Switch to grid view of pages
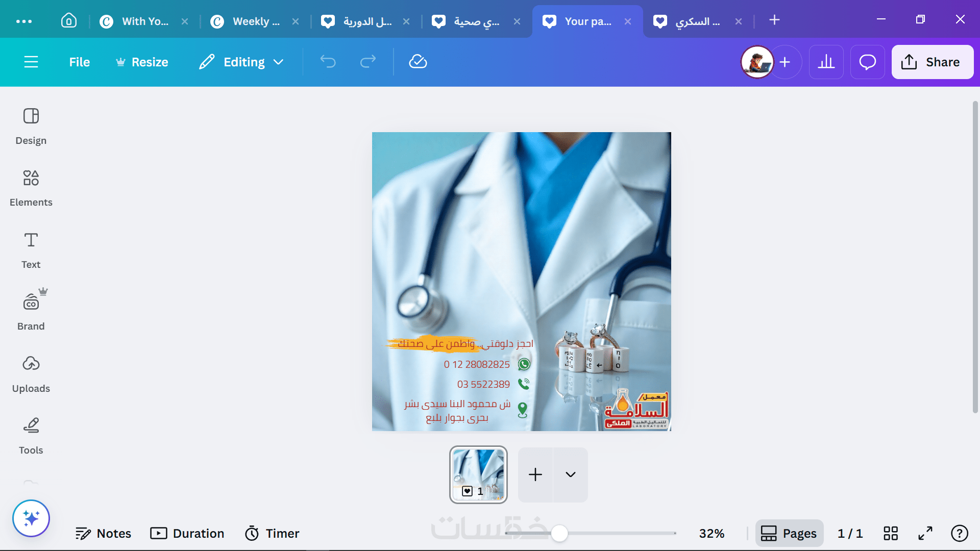The image size is (980, 551). pyautogui.click(x=891, y=533)
